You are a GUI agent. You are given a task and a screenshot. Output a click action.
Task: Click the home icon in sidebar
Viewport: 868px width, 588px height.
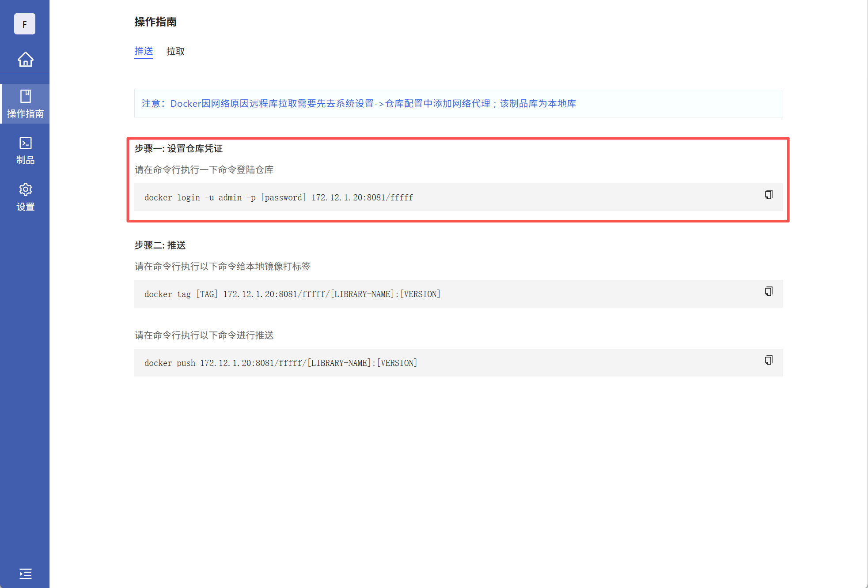click(x=25, y=59)
